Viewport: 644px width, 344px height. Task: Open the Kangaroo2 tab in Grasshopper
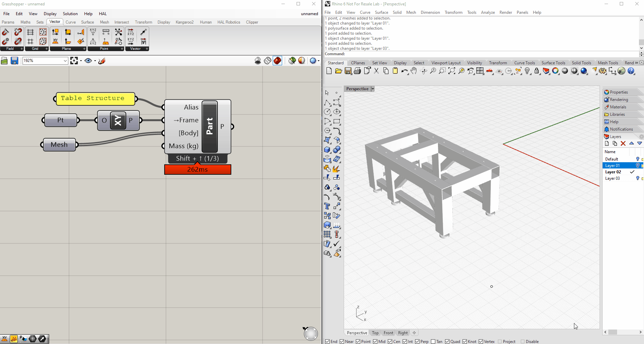click(184, 22)
